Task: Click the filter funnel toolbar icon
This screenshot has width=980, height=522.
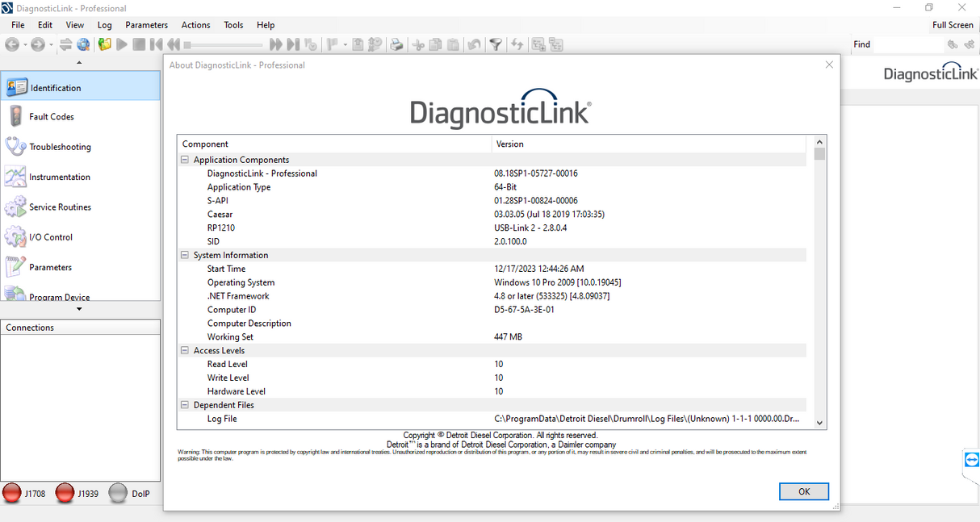Action: click(x=496, y=45)
